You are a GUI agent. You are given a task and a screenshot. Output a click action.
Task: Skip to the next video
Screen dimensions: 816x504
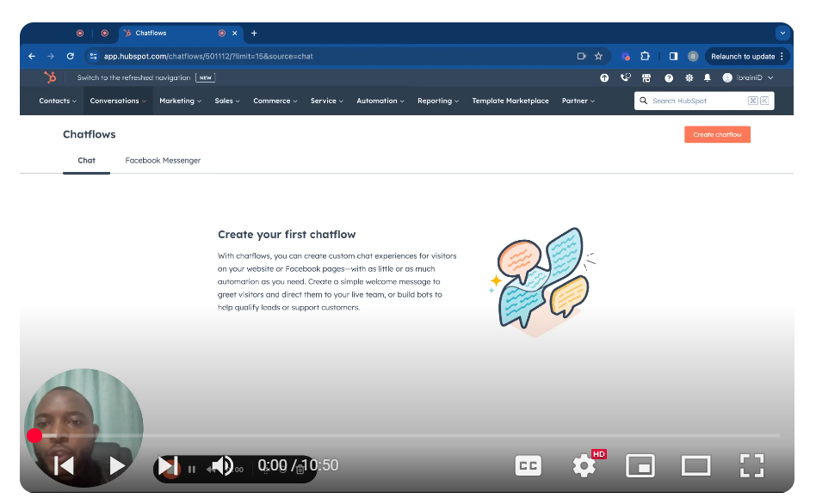[x=168, y=465]
